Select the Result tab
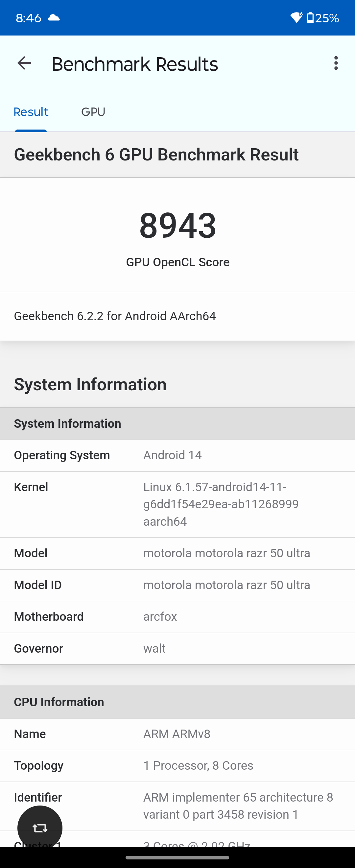Viewport: 355px width, 868px height. 31,112
